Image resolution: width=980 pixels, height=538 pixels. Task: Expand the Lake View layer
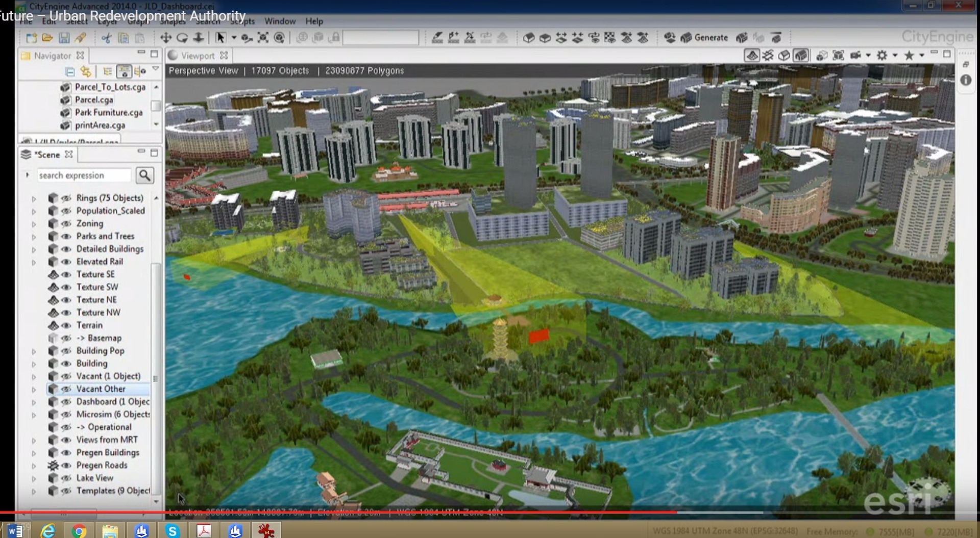tap(34, 478)
